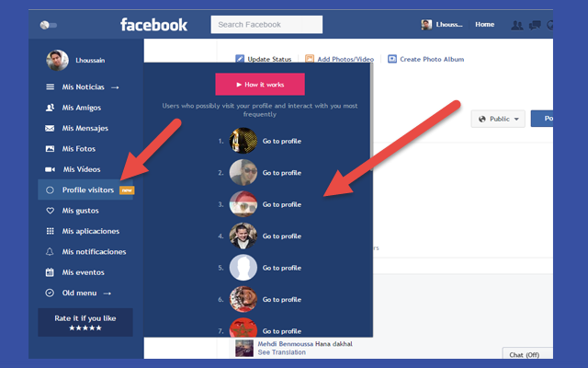Click the 'new' badge beside Profile visitors
Screen dimensions: 588x368
point(127,190)
